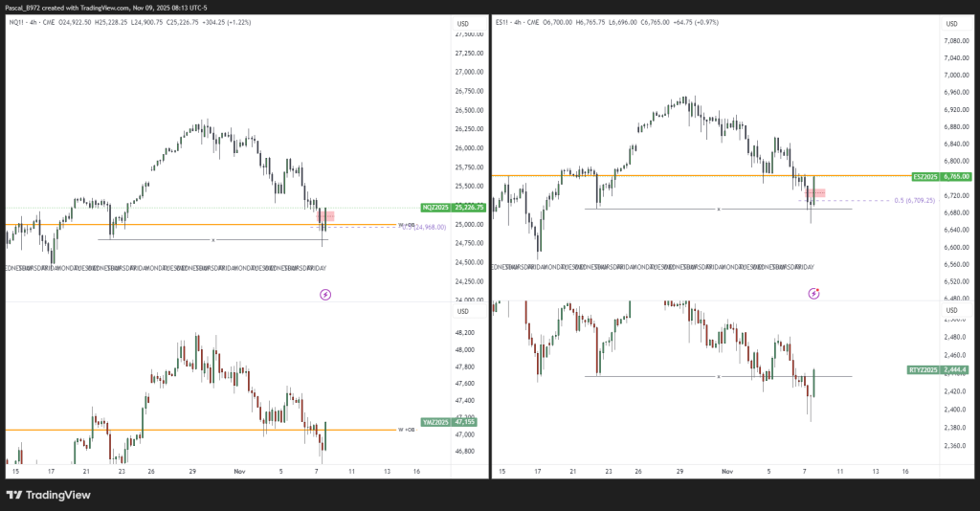Click the x marker on the RTY chart line
This screenshot has height=511, width=980.
719,377
